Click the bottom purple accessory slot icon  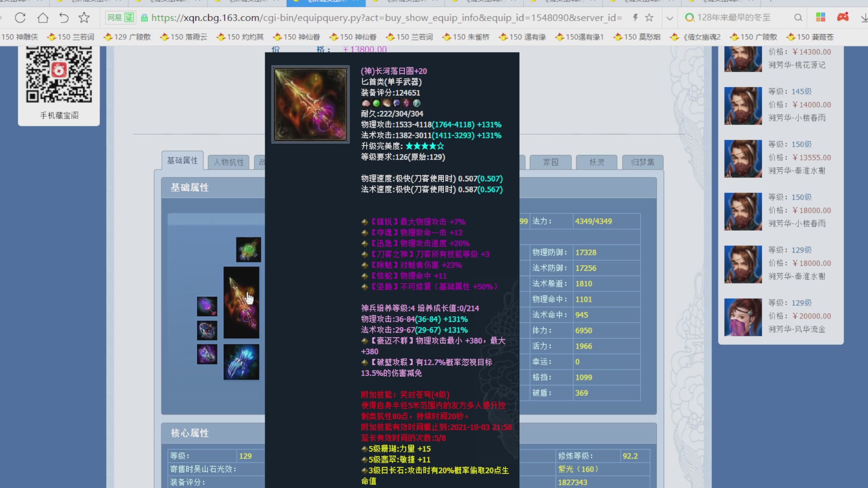tap(207, 354)
